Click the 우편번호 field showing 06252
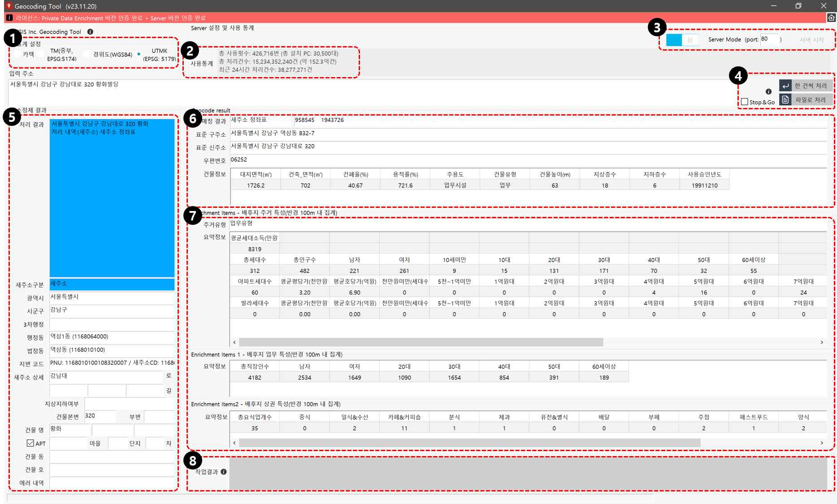 click(x=529, y=160)
